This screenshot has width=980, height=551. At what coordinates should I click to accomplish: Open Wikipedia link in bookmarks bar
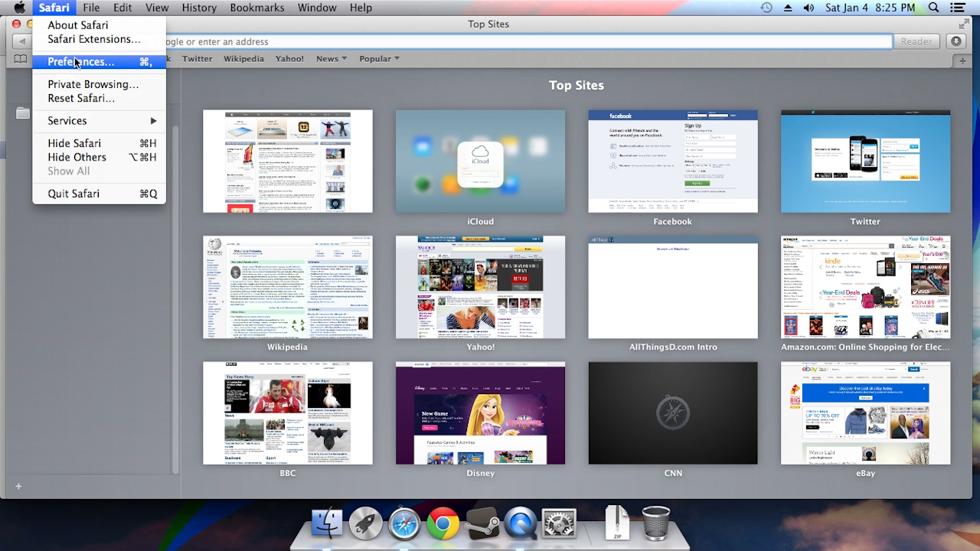243,59
